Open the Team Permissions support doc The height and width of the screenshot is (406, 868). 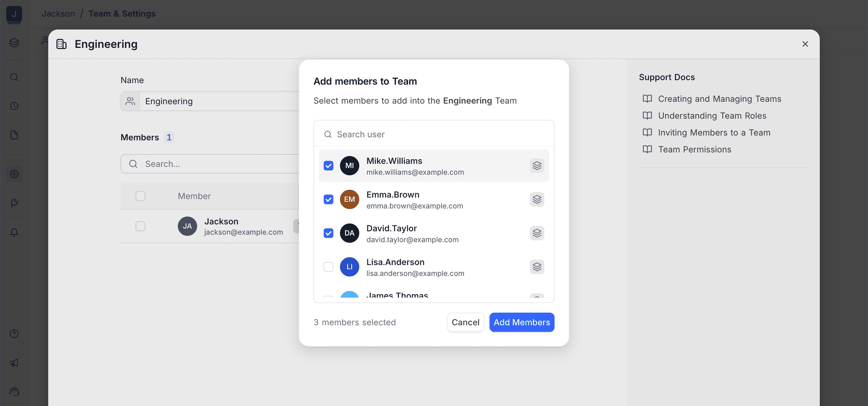point(694,149)
